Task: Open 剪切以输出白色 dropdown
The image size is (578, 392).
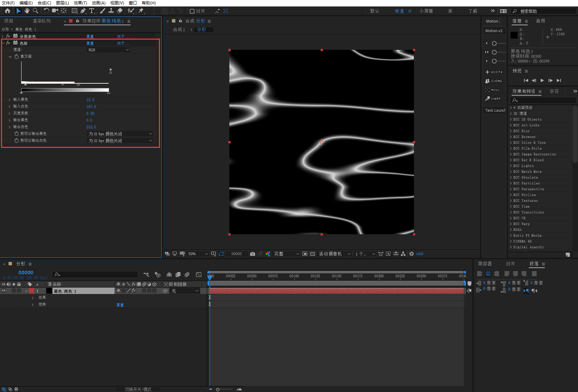Action: [x=120, y=141]
